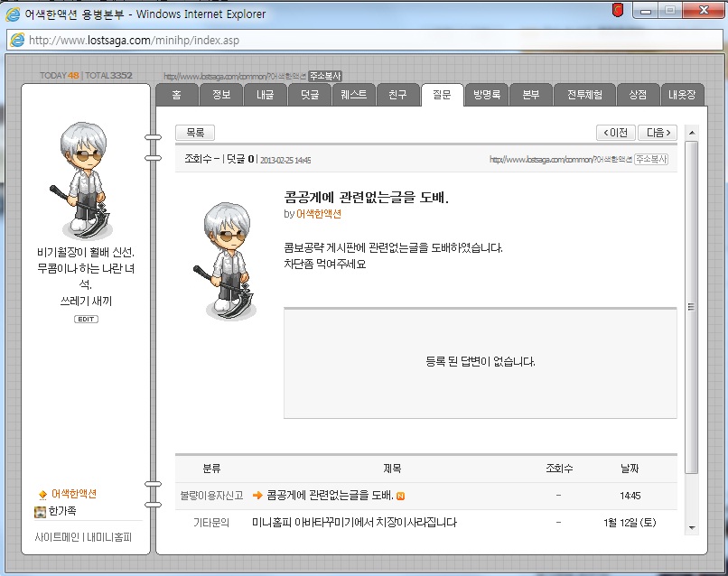The height and width of the screenshot is (576, 728).
Task: Click the orange diamond icon by 어색한액션
Action: tap(42, 495)
